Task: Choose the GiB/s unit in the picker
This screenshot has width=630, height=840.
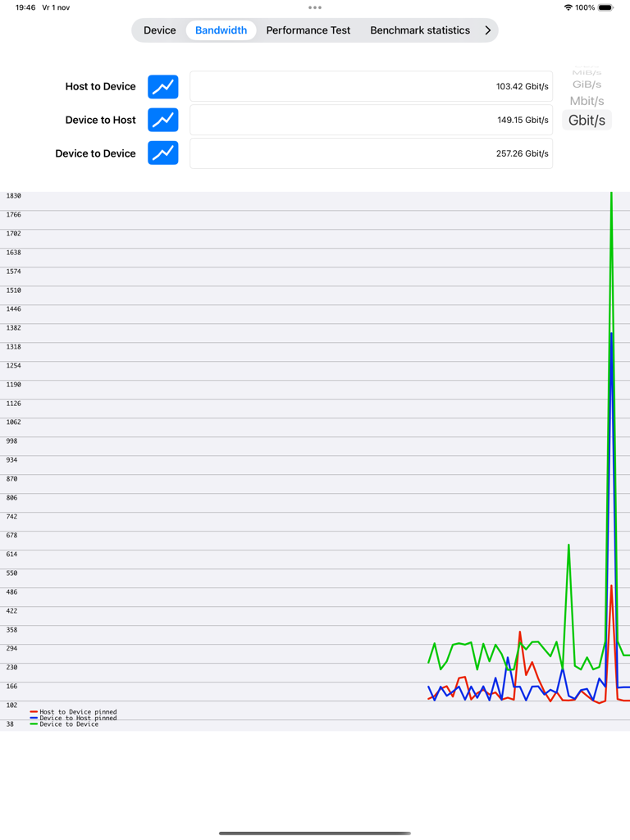Action: point(587,84)
